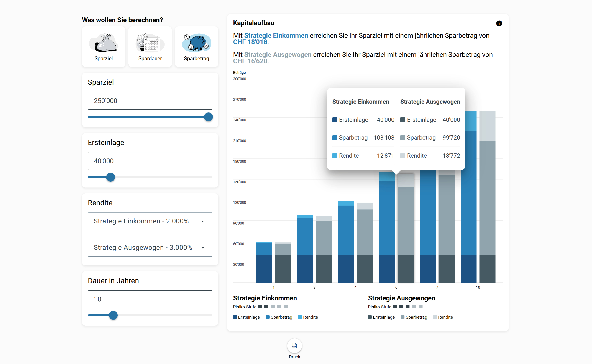Click the Dauer in Jahren slider handle
Viewport: 592px width, 364px height.
(113, 315)
